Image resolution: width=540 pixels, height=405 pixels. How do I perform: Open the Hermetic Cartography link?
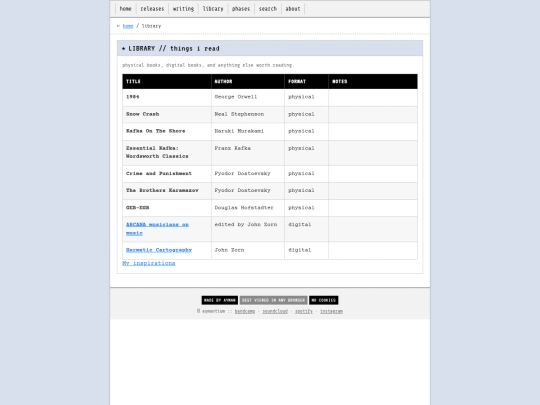tap(159, 250)
